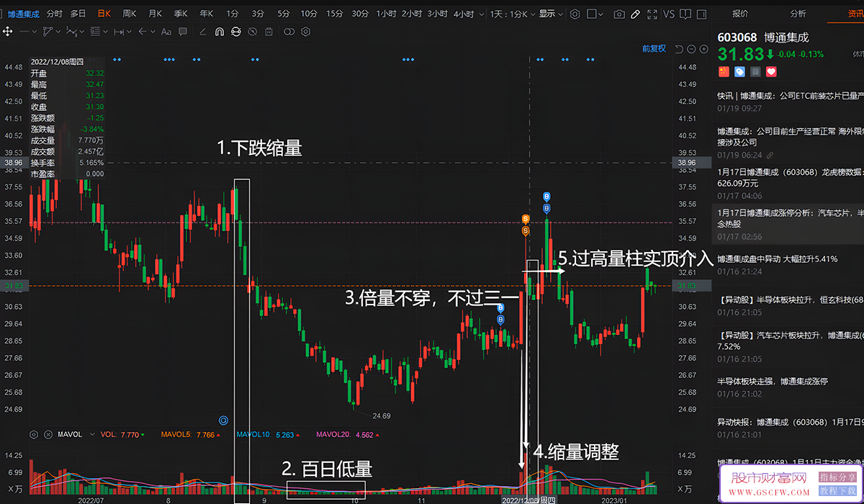This screenshot has width=864, height=504.
Task: Open news: 博通集成盘中异动 大幅拉升5.41%
Action: point(778,258)
